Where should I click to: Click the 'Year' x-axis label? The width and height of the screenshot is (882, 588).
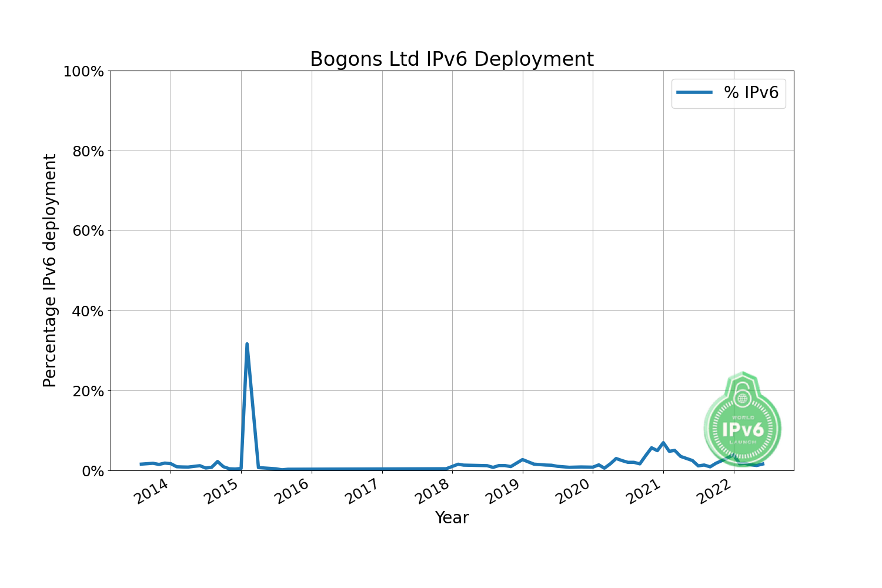[452, 517]
